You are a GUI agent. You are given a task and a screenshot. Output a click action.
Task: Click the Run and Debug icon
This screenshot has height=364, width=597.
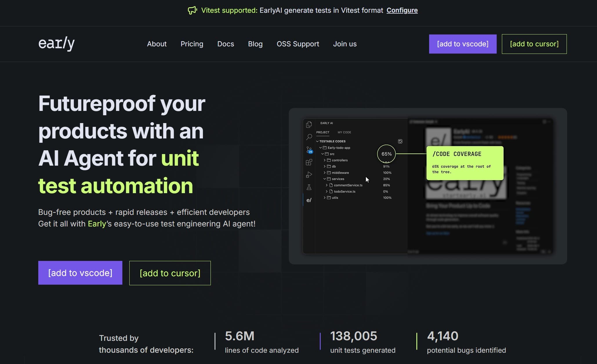(309, 175)
